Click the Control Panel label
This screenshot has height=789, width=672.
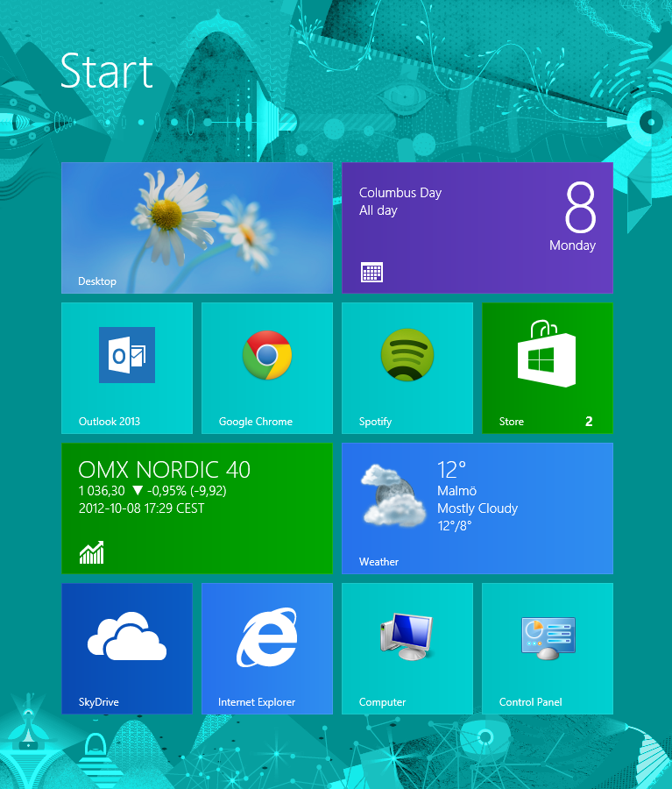point(531,702)
